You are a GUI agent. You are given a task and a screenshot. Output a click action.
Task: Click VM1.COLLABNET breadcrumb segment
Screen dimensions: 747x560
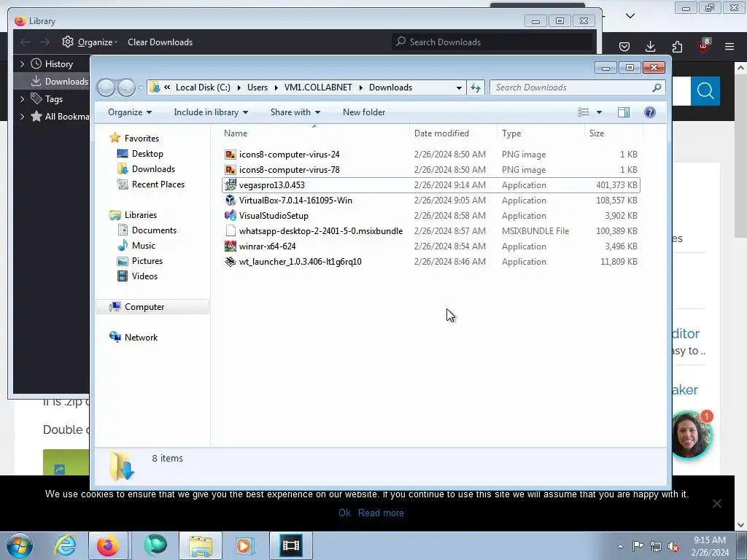318,87
